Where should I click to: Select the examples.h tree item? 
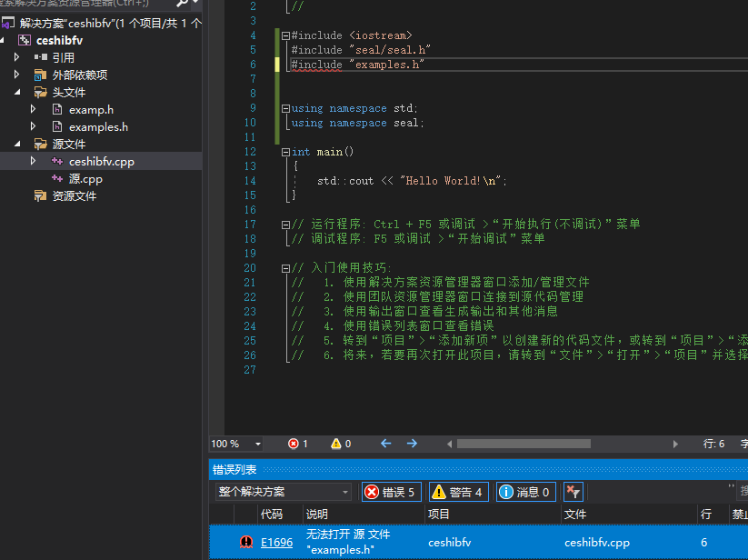(98, 127)
